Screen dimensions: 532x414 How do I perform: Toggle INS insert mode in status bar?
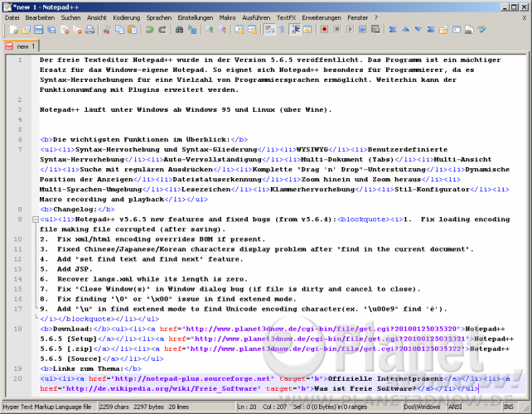[x=508, y=407]
